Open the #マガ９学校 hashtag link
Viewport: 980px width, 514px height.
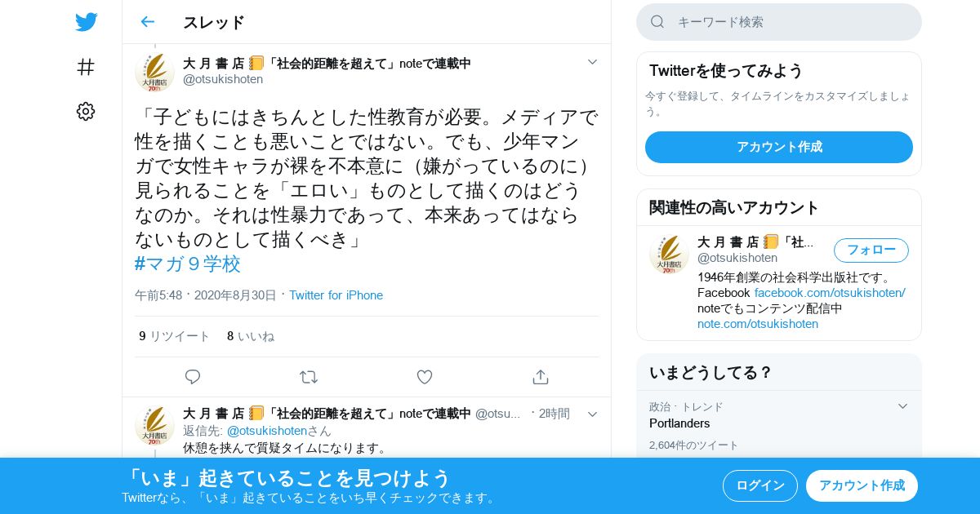point(188,264)
